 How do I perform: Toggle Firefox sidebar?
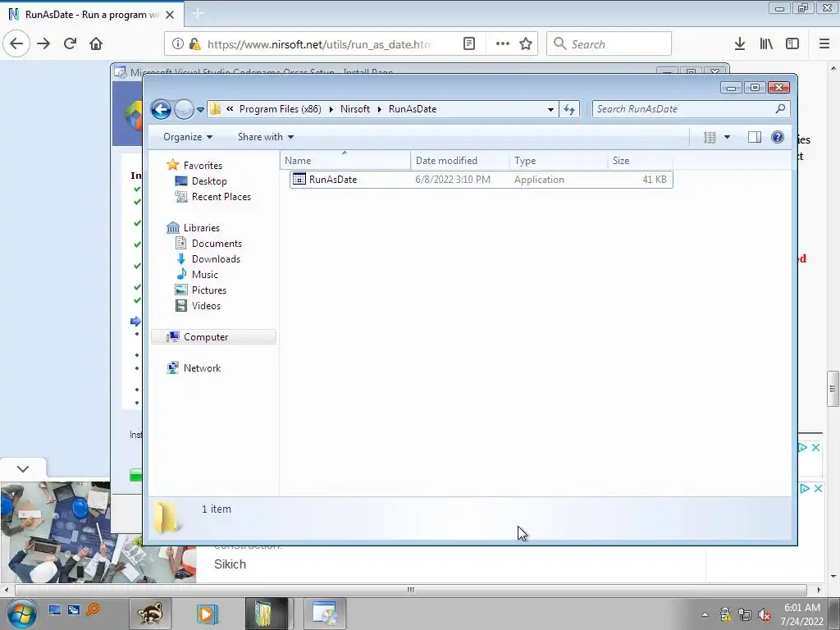[x=792, y=44]
